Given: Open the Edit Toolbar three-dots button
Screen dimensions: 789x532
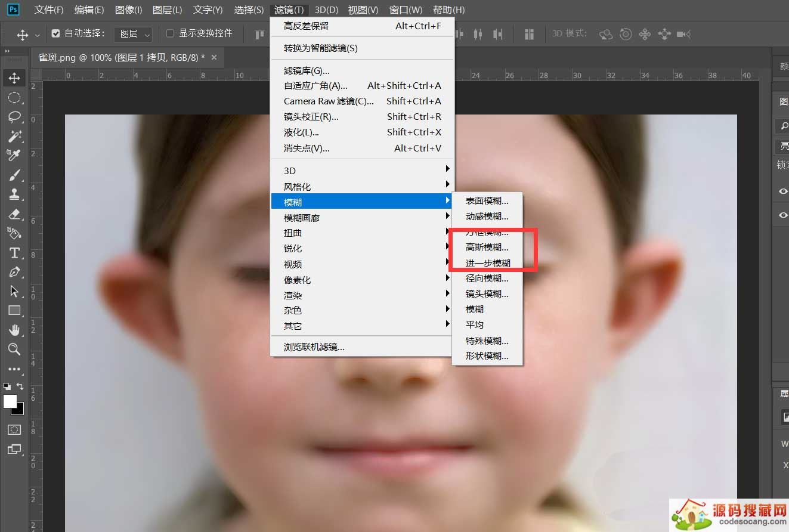Looking at the screenshot, I should 14,369.
